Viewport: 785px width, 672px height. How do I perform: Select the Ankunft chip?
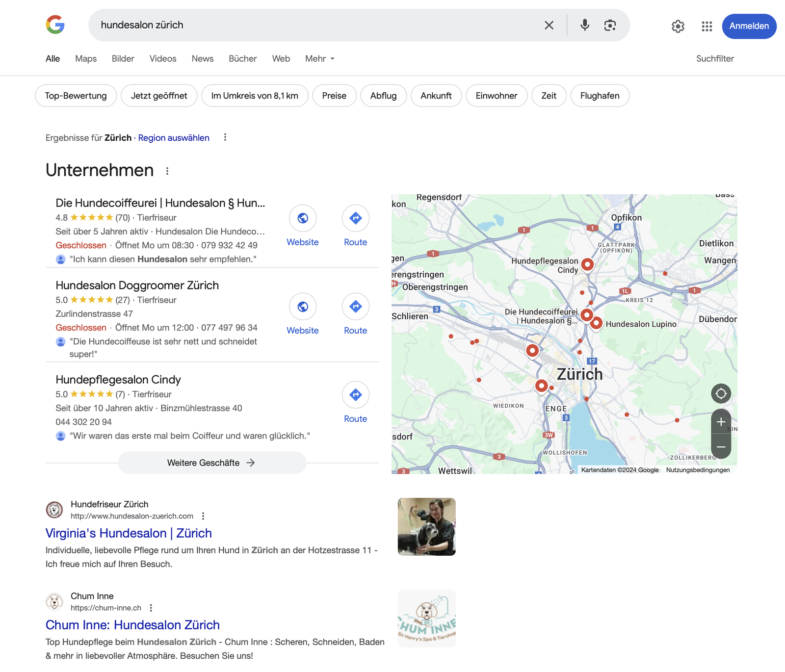click(436, 96)
